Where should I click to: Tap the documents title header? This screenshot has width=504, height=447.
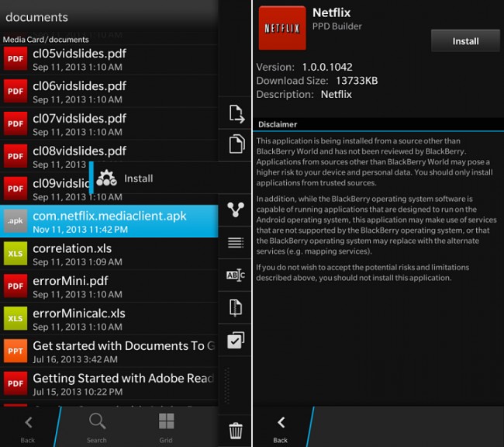point(36,17)
